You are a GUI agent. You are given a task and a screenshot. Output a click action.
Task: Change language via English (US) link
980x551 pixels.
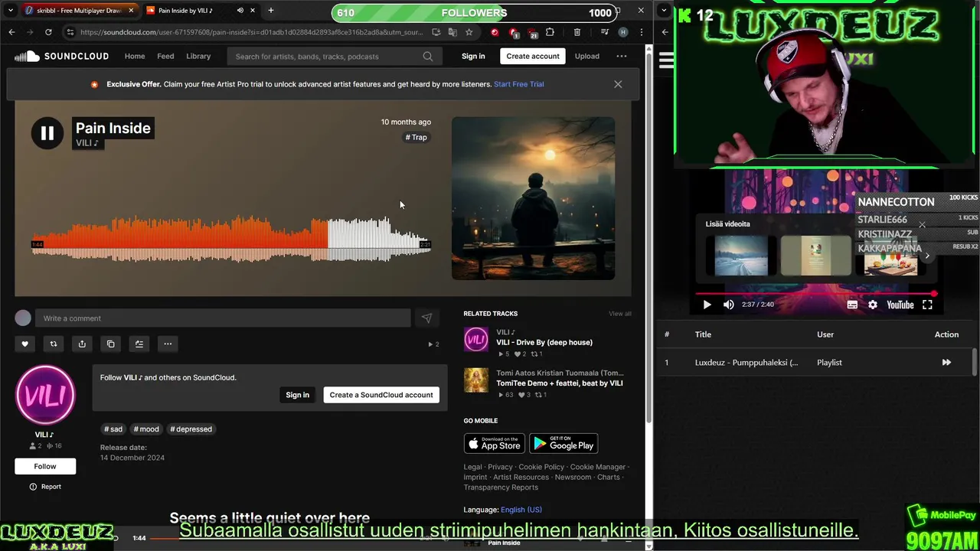tap(521, 510)
